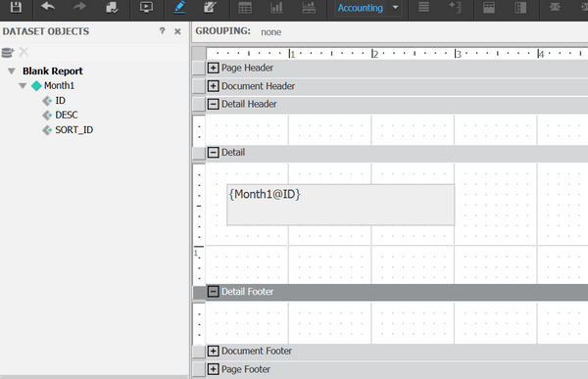Image resolution: width=588 pixels, height=379 pixels.
Task: Select the {Month1@ID} text field
Action: click(x=340, y=205)
